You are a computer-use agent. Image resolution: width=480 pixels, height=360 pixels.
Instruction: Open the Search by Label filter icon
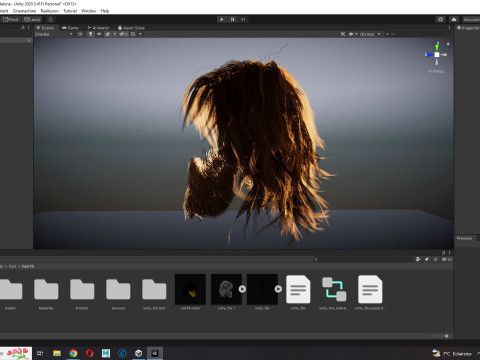[427, 259]
